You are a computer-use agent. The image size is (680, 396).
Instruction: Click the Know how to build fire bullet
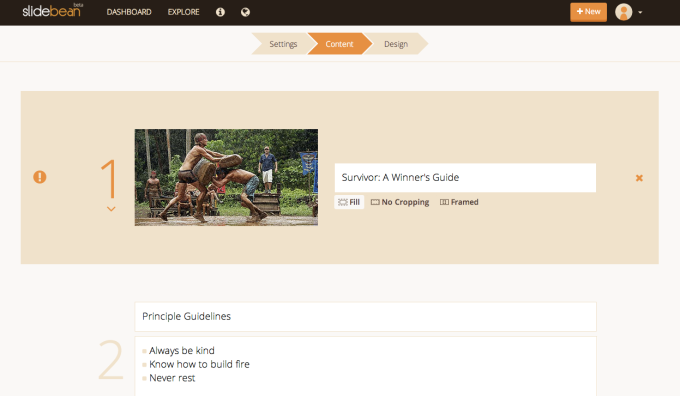199,364
